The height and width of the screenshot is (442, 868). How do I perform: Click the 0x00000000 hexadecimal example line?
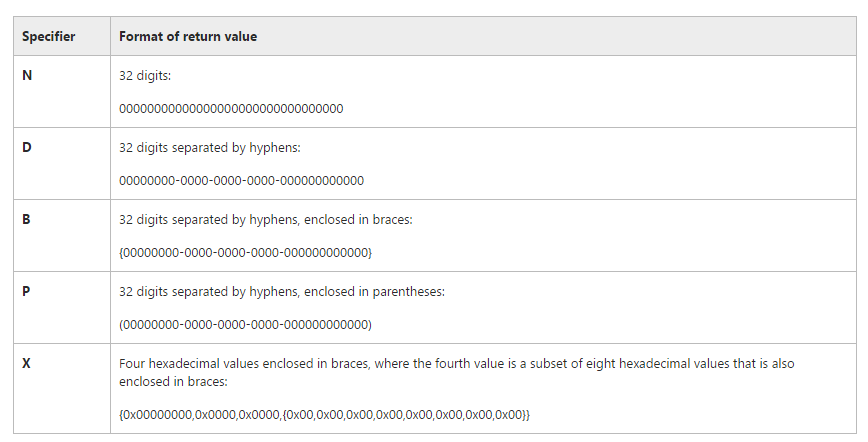[324, 414]
